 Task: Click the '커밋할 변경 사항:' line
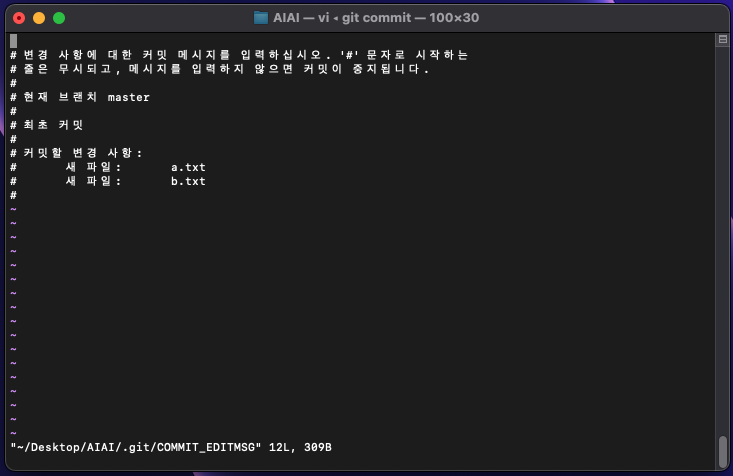pos(76,153)
